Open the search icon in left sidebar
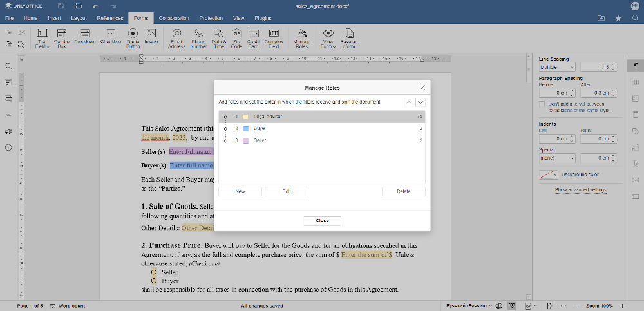644x311 pixels. click(8, 66)
